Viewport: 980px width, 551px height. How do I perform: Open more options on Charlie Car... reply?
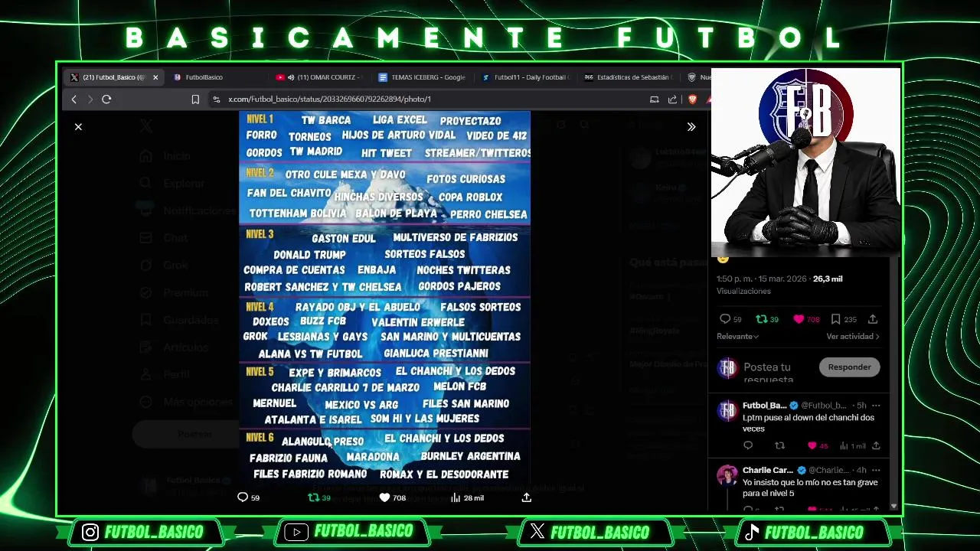click(876, 470)
